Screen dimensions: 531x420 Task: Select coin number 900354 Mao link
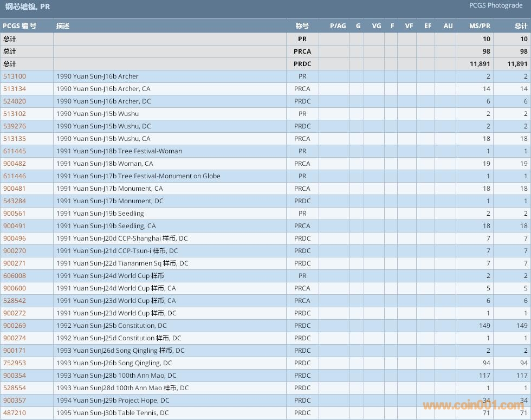15,376
